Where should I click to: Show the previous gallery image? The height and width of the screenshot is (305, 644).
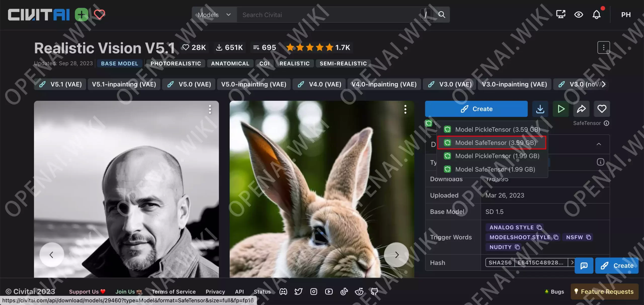(52, 255)
